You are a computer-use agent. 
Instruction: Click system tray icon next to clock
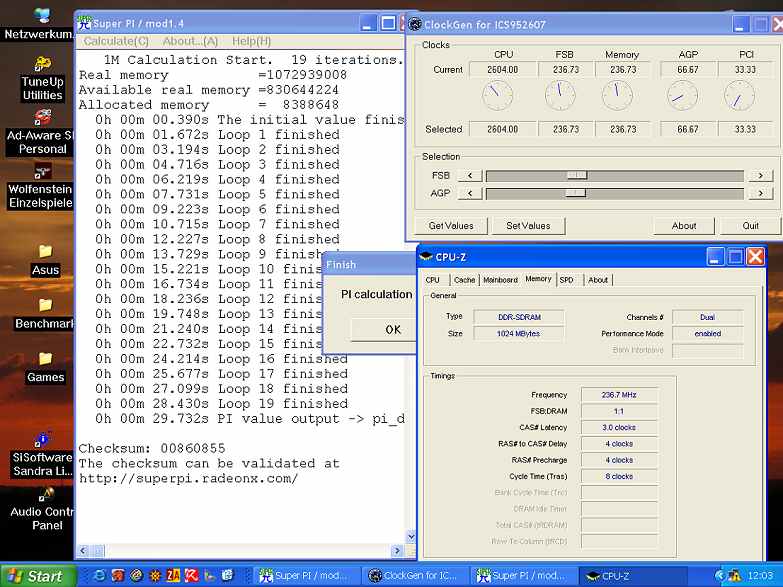[734, 576]
